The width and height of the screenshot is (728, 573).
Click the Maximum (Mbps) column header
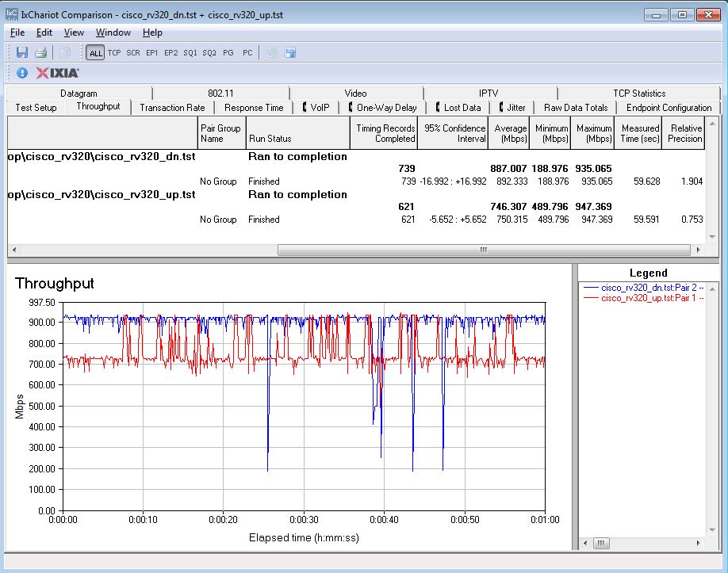(x=592, y=133)
